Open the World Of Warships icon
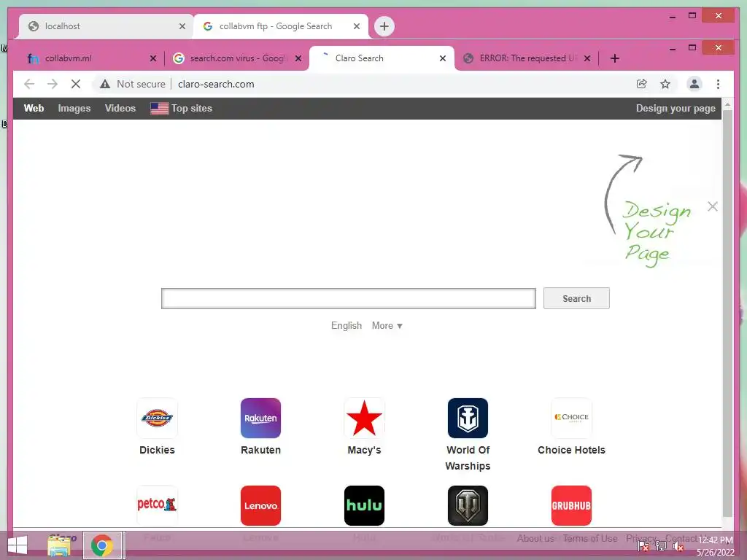 coord(468,418)
